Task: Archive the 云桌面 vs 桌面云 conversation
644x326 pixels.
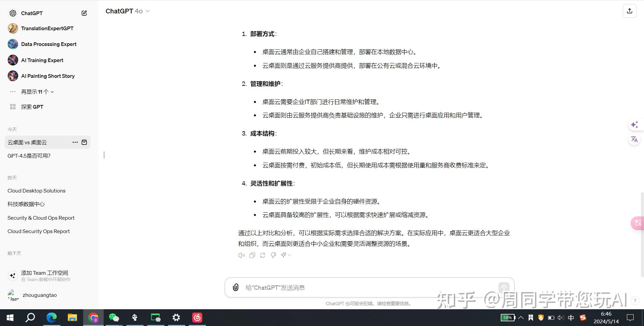Action: (85, 142)
